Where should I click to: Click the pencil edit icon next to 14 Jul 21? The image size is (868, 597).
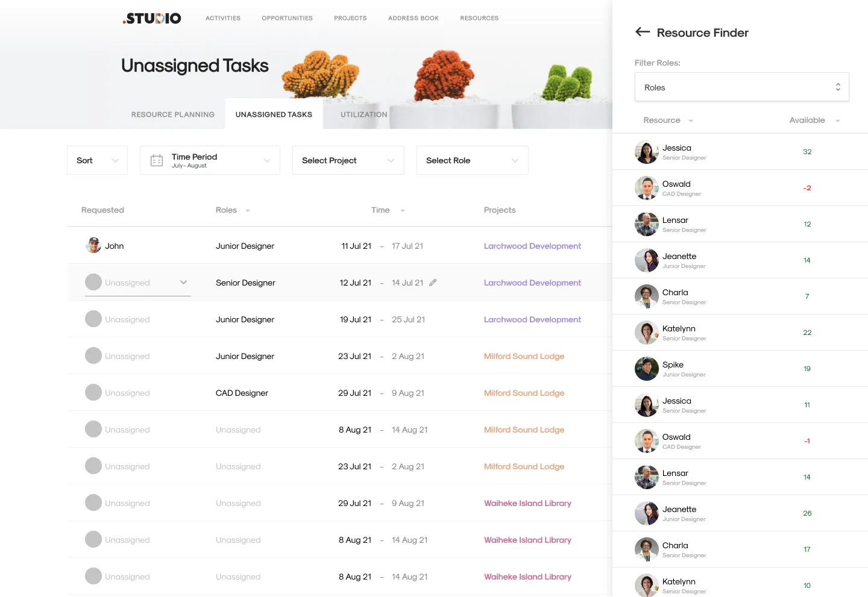point(433,283)
